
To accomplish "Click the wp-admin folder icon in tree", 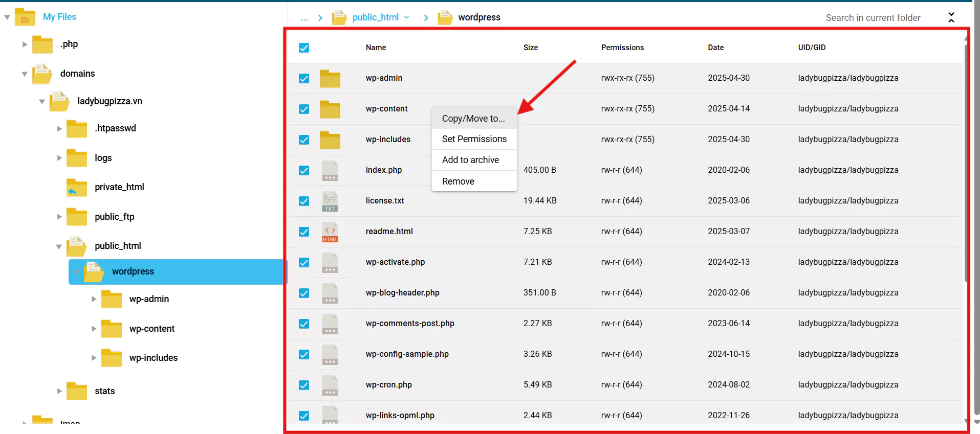I will 112,299.
